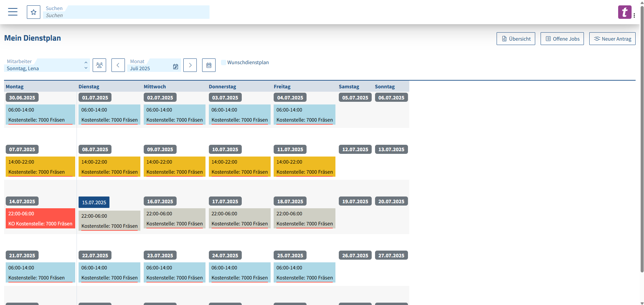
Task: Open the hamburger navigation menu
Action: [x=12, y=12]
